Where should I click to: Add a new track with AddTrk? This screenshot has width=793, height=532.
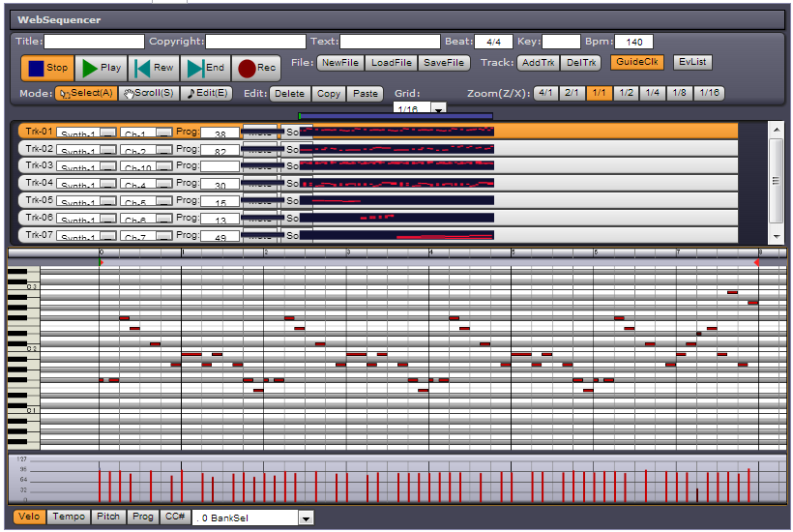pos(538,63)
